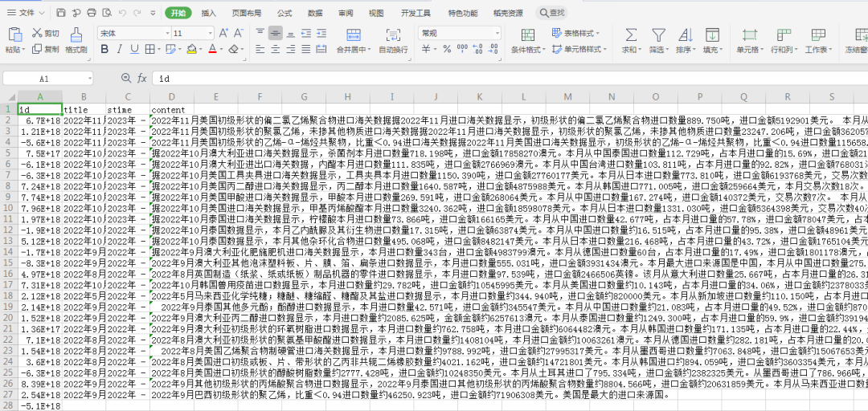868x411 pixels.
Task: Align text right icon
Action: [x=291, y=49]
